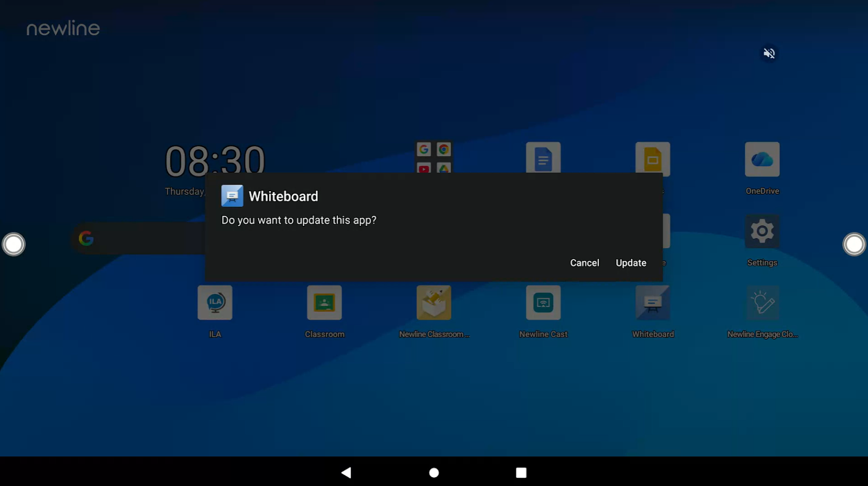Open the Settings gear app
This screenshot has width=868, height=486.
(x=762, y=231)
